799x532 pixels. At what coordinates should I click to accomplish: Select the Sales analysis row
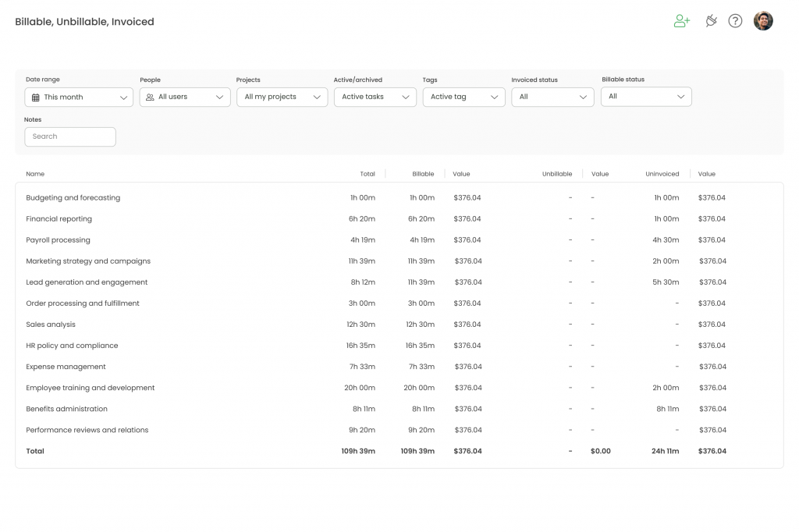pyautogui.click(x=51, y=325)
